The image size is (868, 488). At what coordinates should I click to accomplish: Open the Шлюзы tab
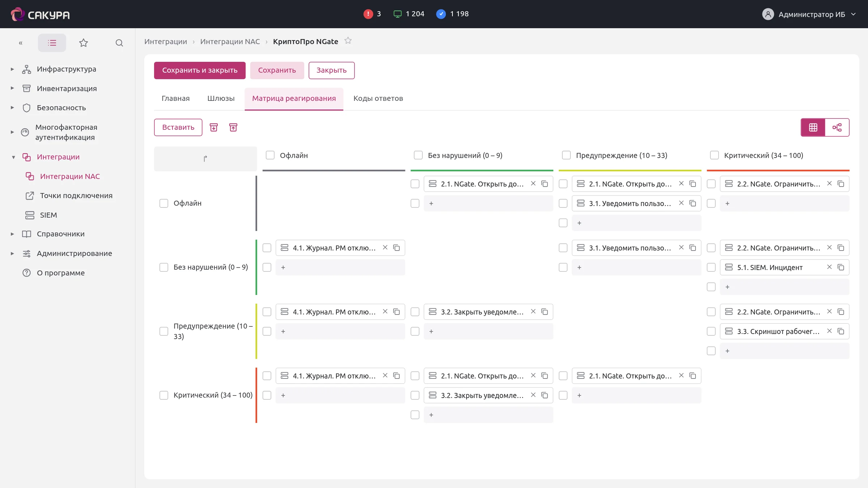click(221, 98)
